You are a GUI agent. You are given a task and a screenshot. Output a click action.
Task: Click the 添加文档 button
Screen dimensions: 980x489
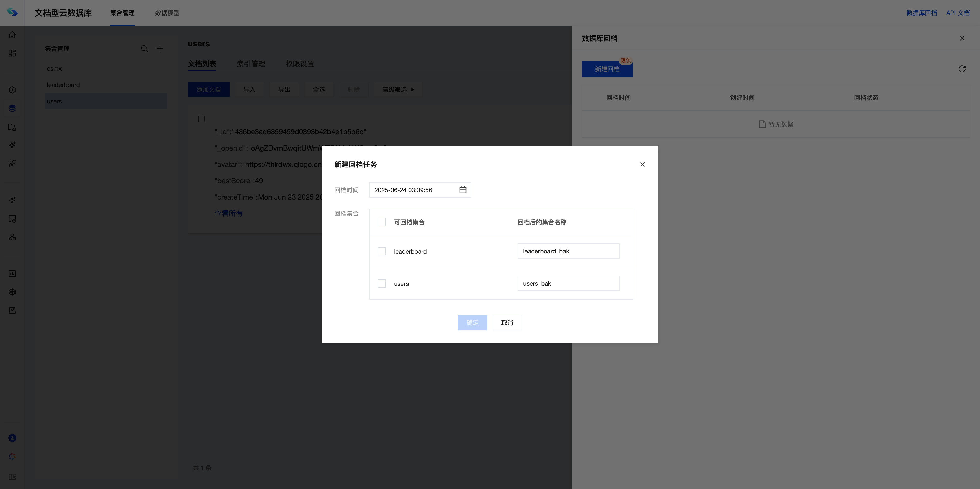coord(209,89)
